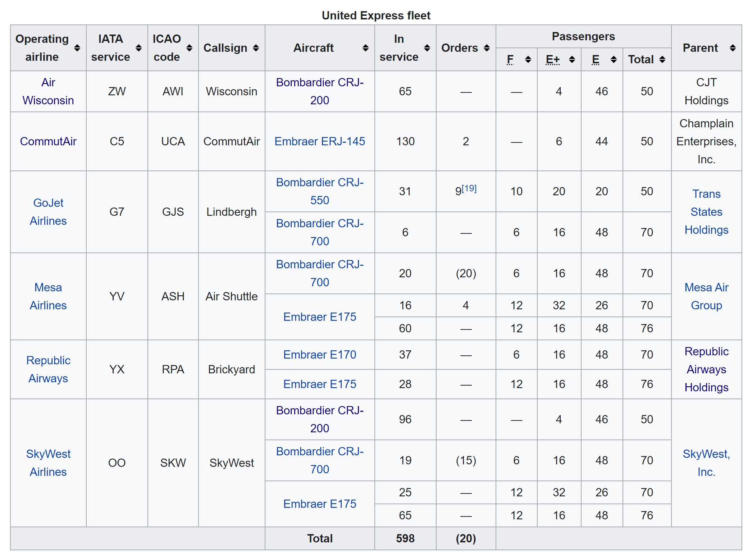The image size is (752, 560).
Task: Open Air Wisconsin's Bombardier CRJ-200 link
Action: point(320,91)
